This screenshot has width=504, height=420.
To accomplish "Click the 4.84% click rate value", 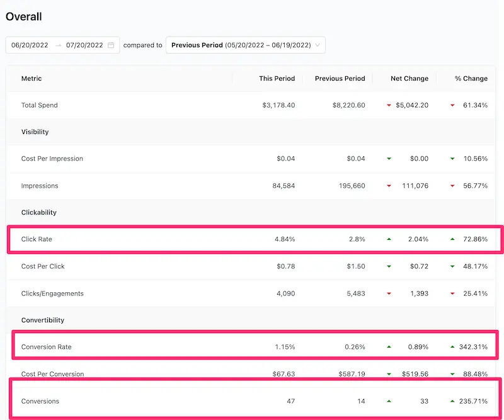I will [x=285, y=239].
